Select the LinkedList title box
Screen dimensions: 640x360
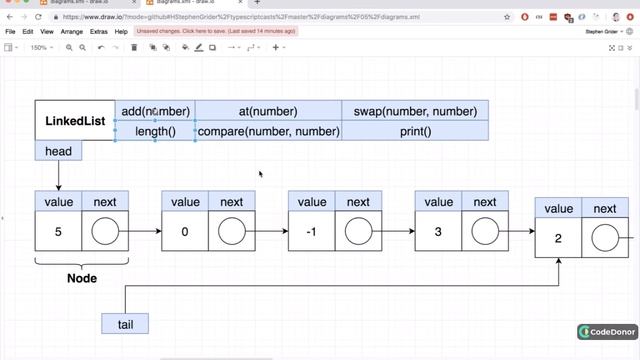(x=75, y=120)
